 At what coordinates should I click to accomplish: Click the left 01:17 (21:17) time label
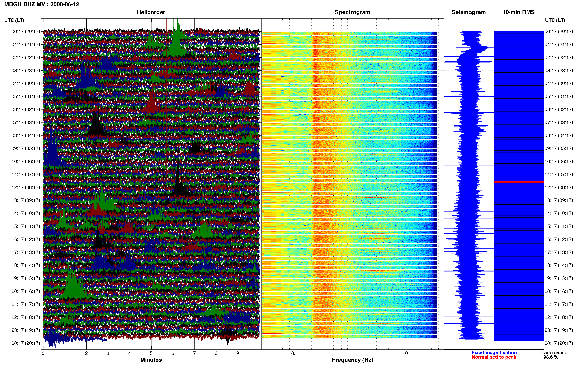coord(26,45)
